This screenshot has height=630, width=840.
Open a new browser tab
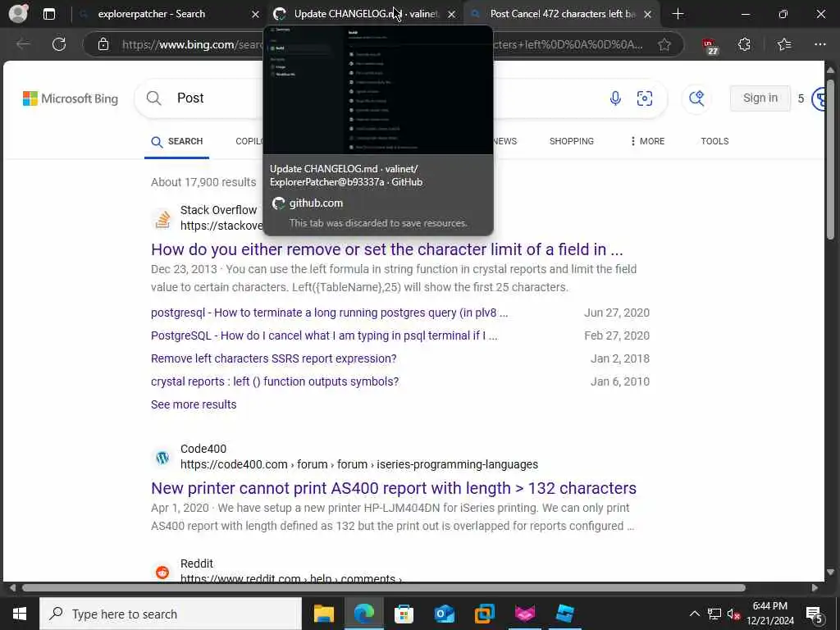(x=678, y=14)
